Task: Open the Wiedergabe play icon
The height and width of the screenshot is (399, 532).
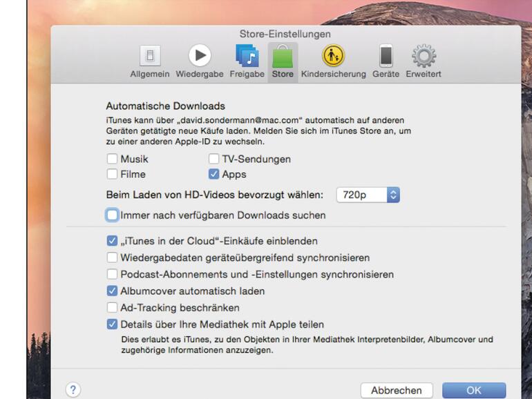Action: [x=200, y=55]
